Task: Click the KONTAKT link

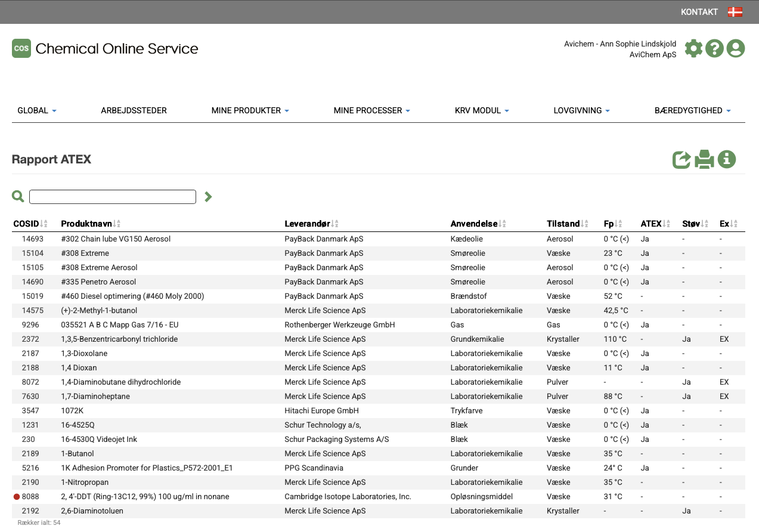Action: [699, 12]
